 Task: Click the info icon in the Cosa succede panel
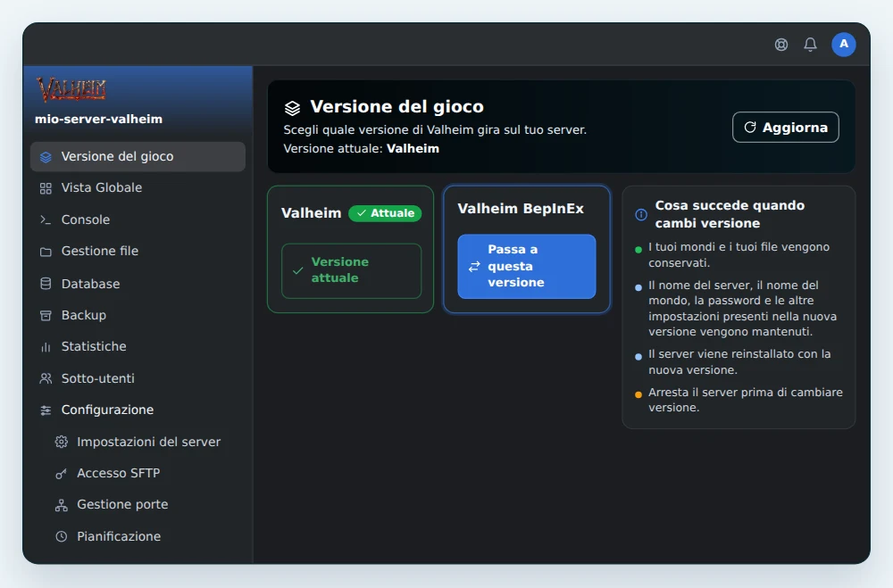coord(641,215)
